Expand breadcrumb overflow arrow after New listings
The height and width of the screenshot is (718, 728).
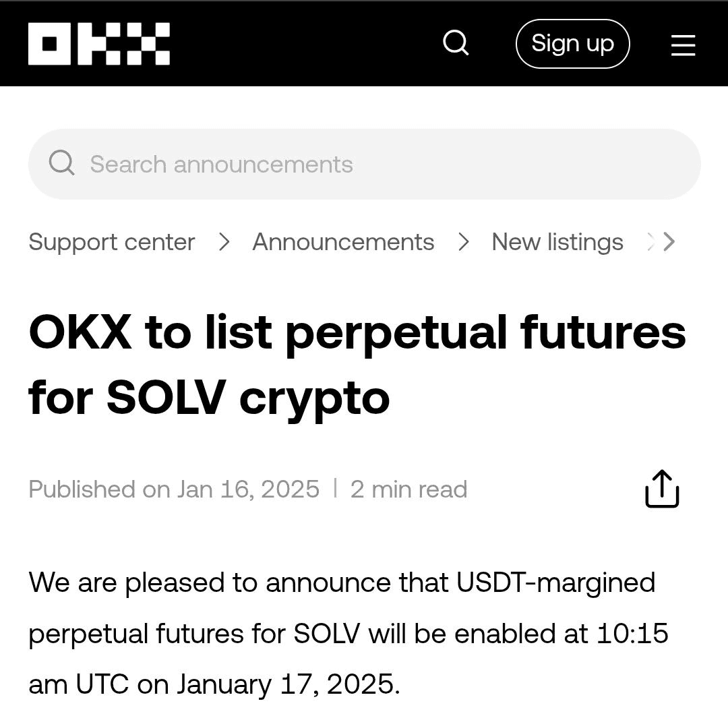[669, 241]
